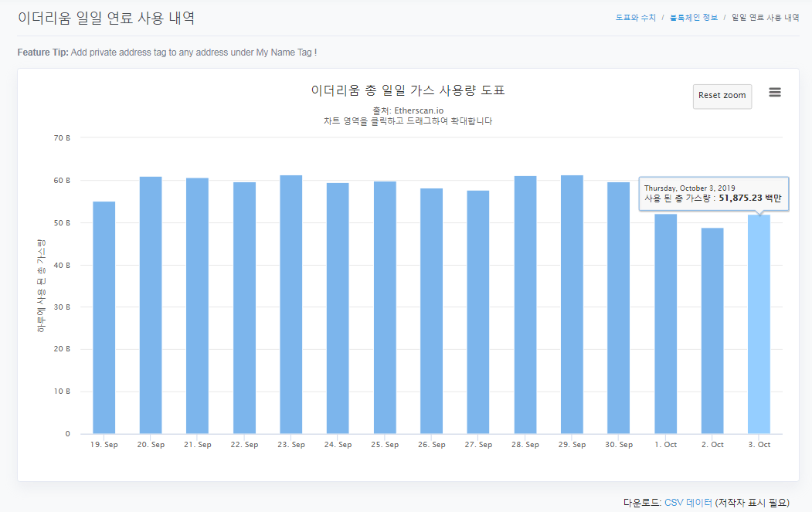Open the 도표와 수치 breadcrumb link
This screenshot has width=812, height=512.
635,17
